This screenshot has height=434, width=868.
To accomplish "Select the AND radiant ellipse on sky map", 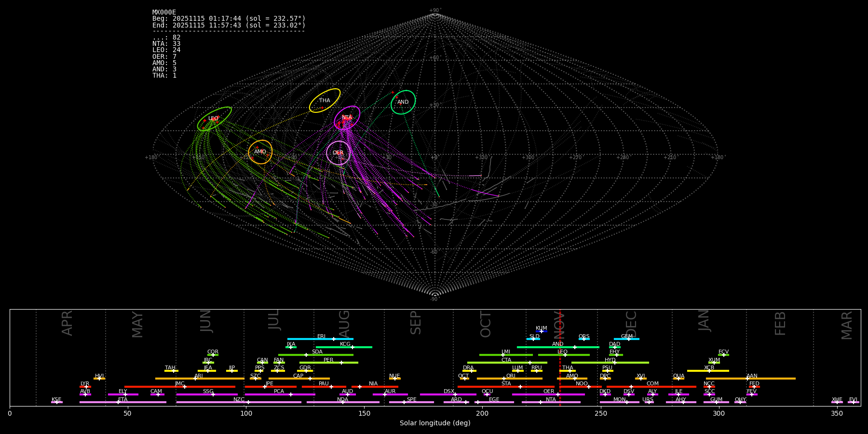I will [403, 102].
